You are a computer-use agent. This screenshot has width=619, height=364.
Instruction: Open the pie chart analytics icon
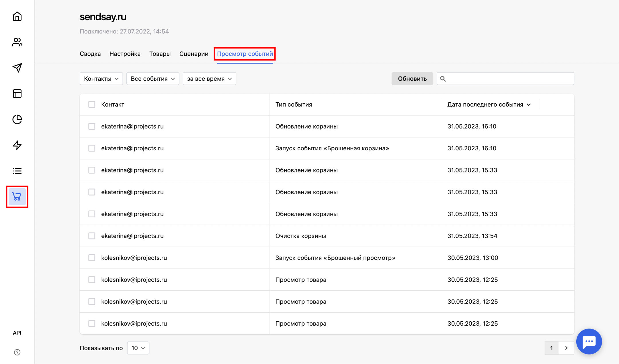point(17,119)
